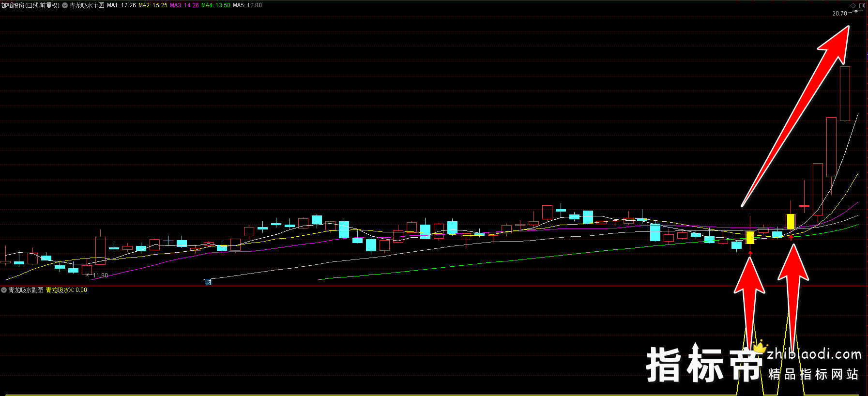Viewport: 868px width, 396px height.
Task: Click the 青龙吸水主图 indicator name
Action: coord(87,5)
